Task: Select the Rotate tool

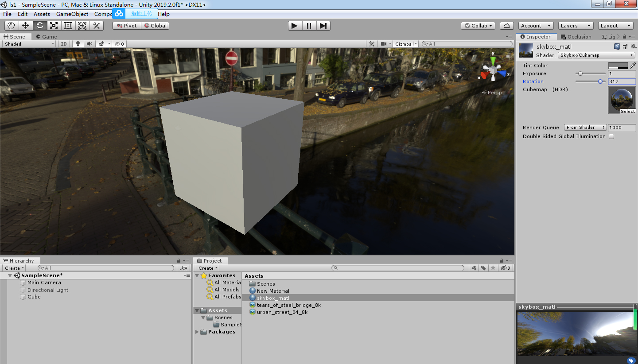Action: tap(40, 26)
